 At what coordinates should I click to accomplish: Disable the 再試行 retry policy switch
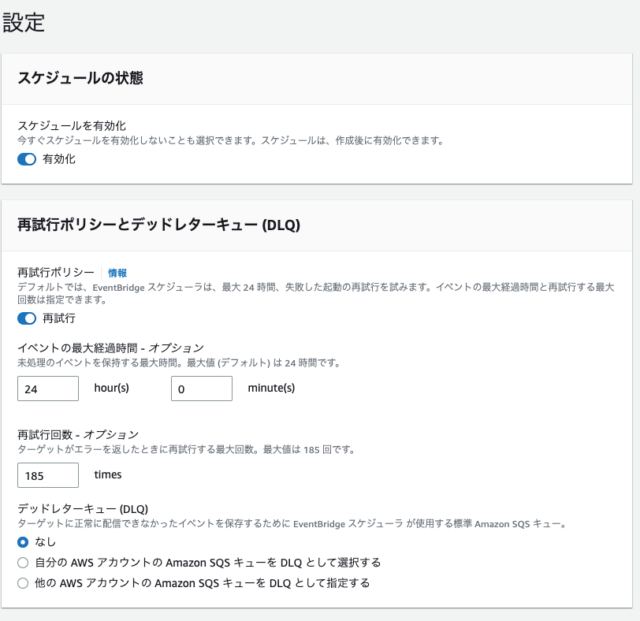(27, 318)
